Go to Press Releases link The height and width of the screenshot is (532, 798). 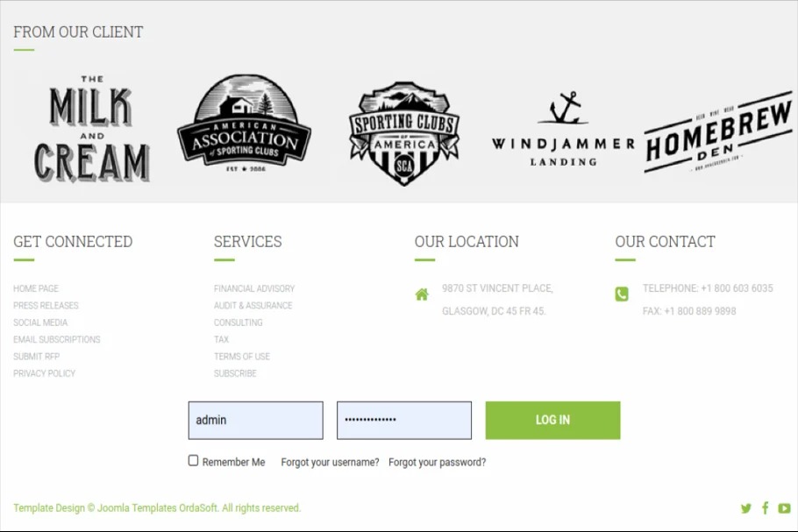(46, 306)
